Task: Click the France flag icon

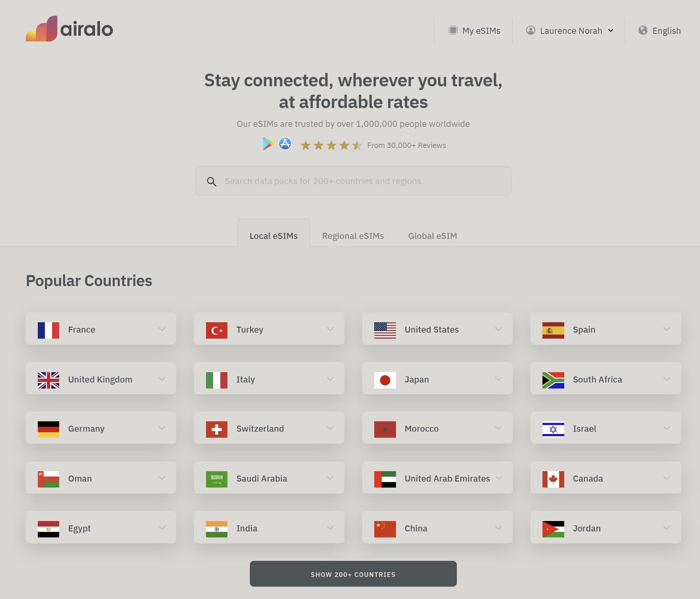Action: (48, 329)
